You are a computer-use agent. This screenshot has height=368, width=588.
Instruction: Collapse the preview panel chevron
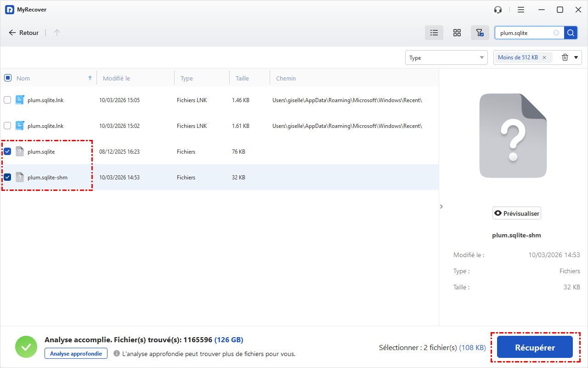pos(441,207)
